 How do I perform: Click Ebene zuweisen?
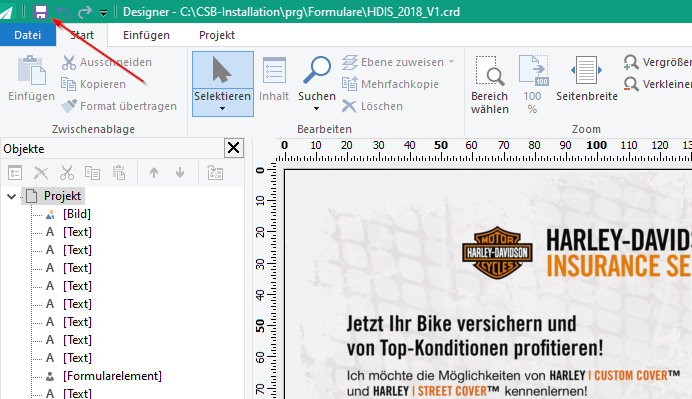(x=393, y=62)
